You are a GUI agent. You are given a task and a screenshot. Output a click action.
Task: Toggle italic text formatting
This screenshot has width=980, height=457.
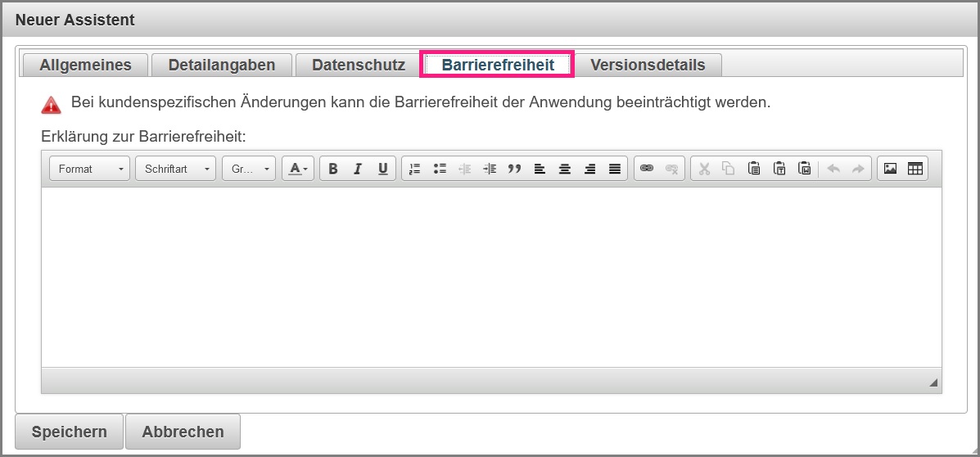tap(358, 169)
